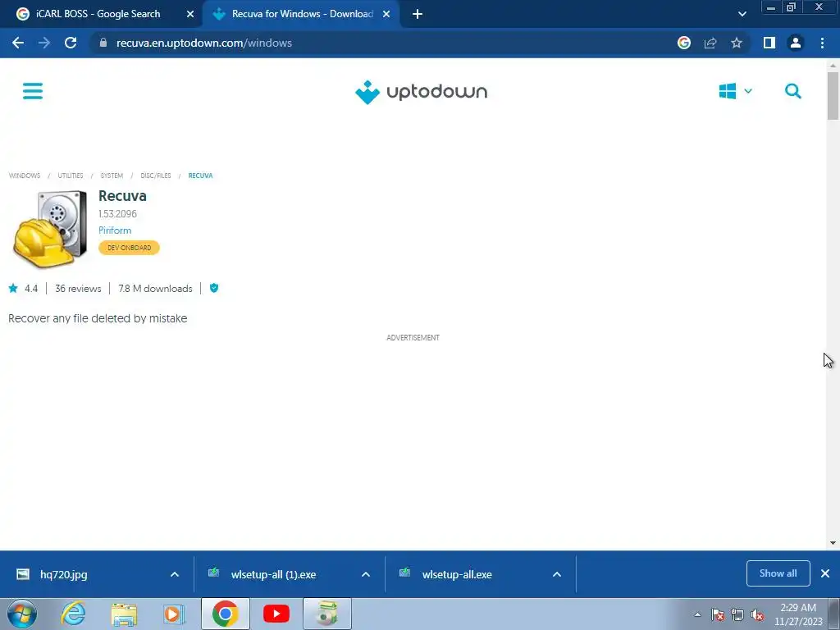The image size is (840, 630).
Task: Click the address bar URL
Action: [x=204, y=43]
